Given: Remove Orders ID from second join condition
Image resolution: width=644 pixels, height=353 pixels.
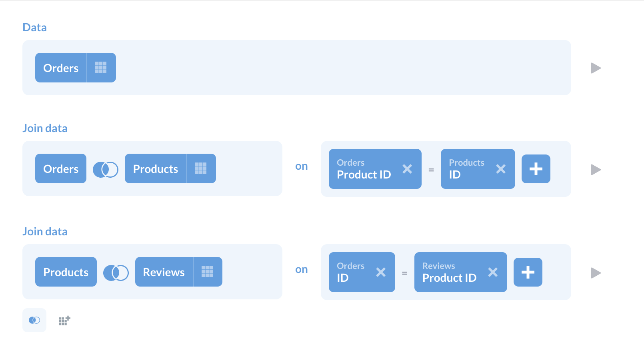Looking at the screenshot, I should [381, 272].
